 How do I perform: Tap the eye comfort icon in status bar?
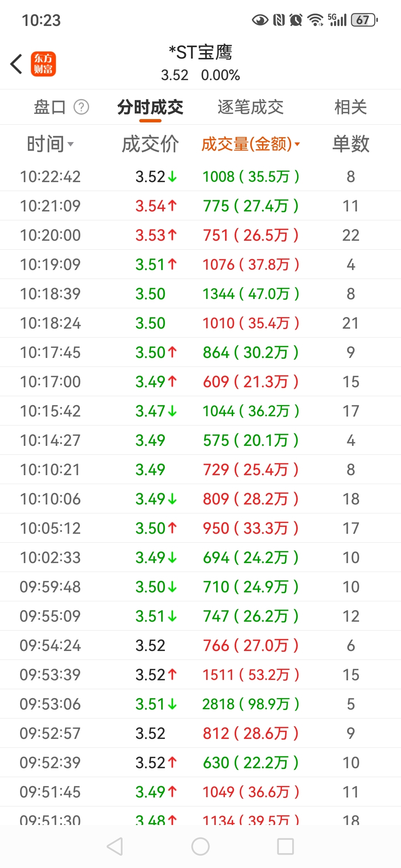(260, 20)
